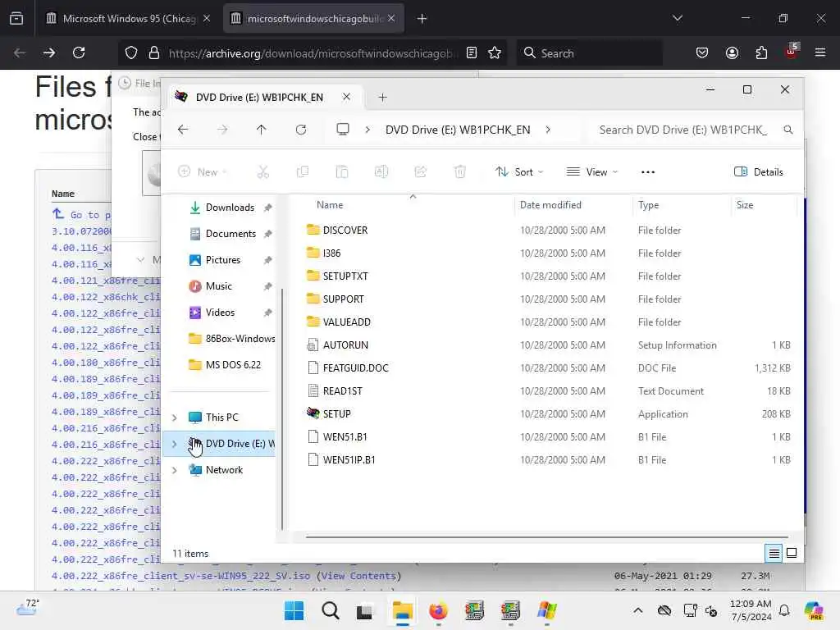Click the Firefox Search field
The width and height of the screenshot is (840, 630).
pyautogui.click(x=589, y=53)
